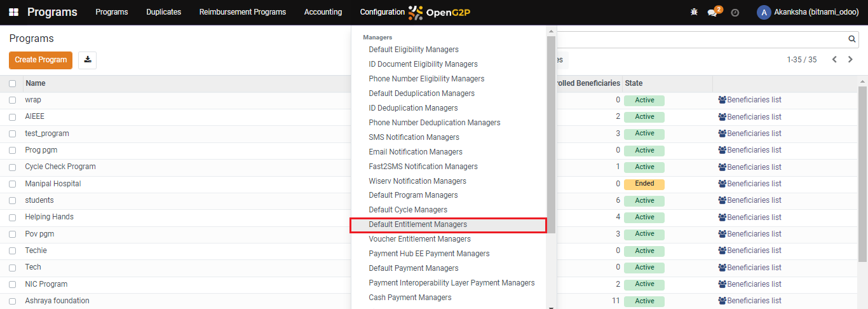Open conversations chat icon with badge
The height and width of the screenshot is (309, 868).
click(x=715, y=11)
